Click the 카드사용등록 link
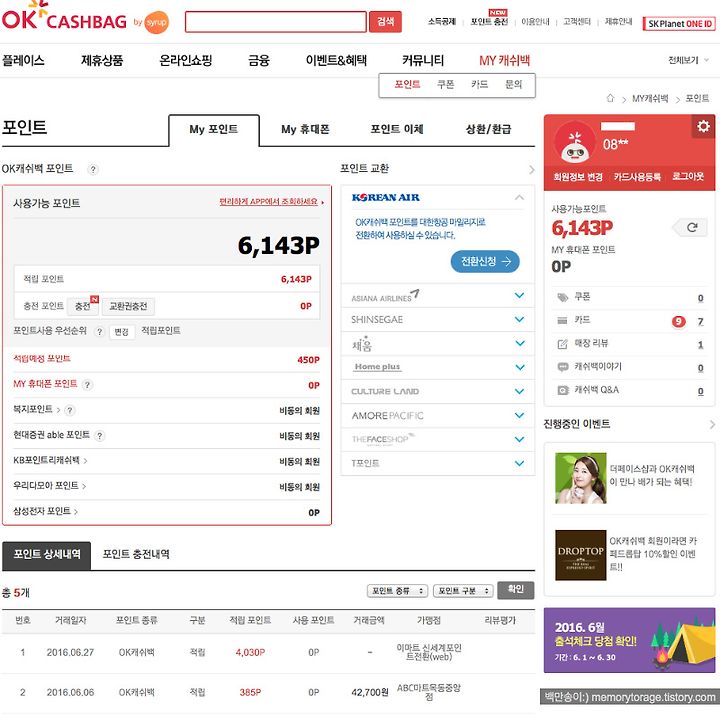 click(637, 177)
